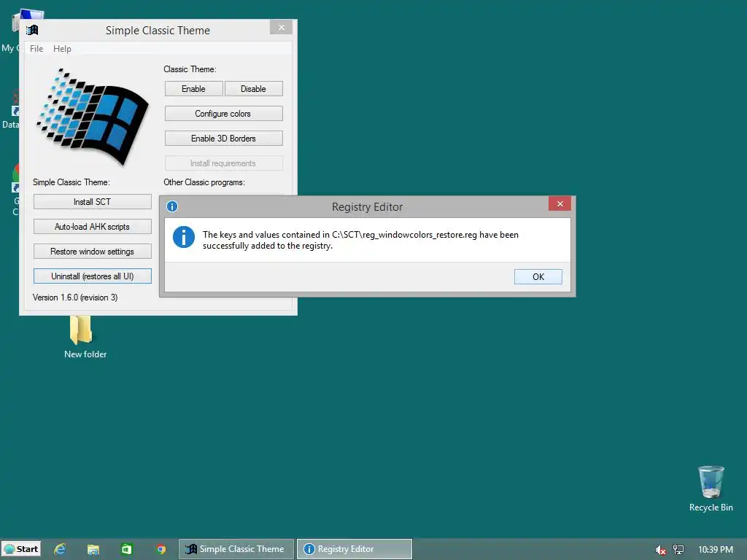Click the muted volume tray icon
Viewport: 747px width, 560px height.
point(660,550)
